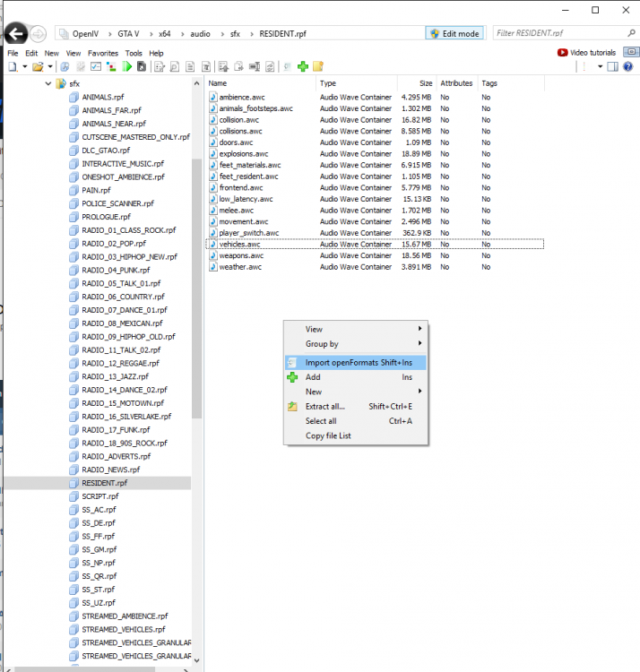
Task: Click the green play arrow toolbar icon
Action: [127, 66]
